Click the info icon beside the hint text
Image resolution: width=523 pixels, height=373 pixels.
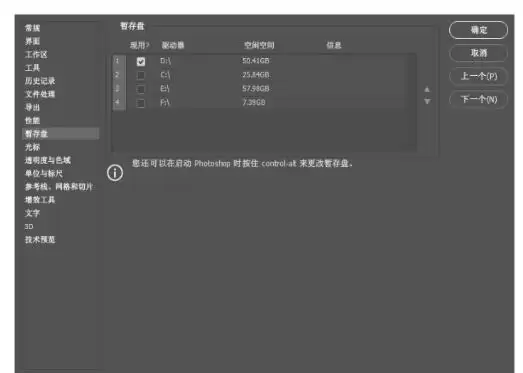click(115, 173)
